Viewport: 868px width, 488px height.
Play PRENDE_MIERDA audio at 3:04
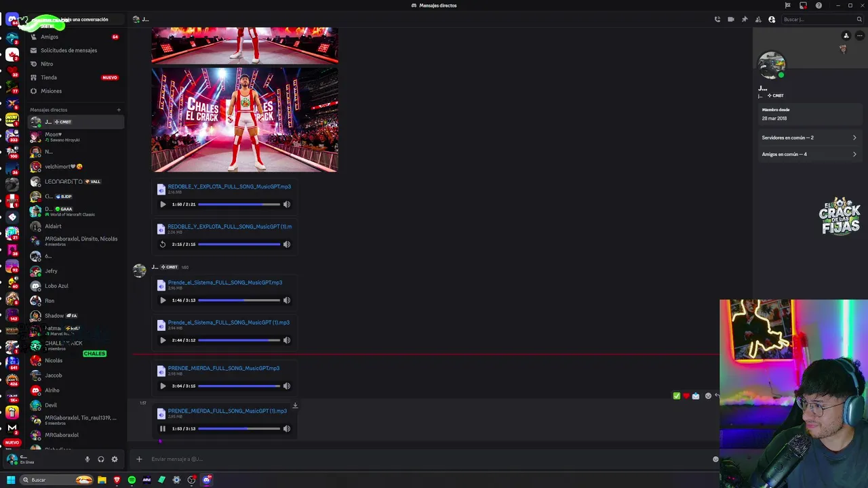pyautogui.click(x=163, y=386)
